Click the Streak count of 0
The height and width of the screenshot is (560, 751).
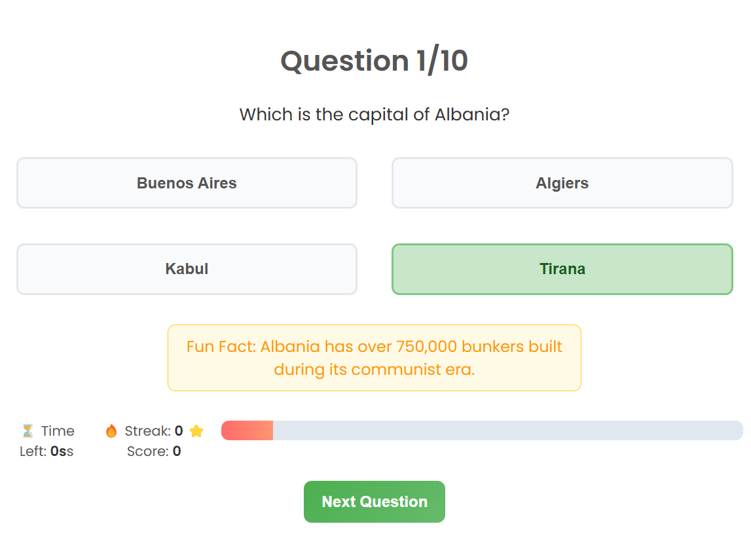(x=179, y=430)
